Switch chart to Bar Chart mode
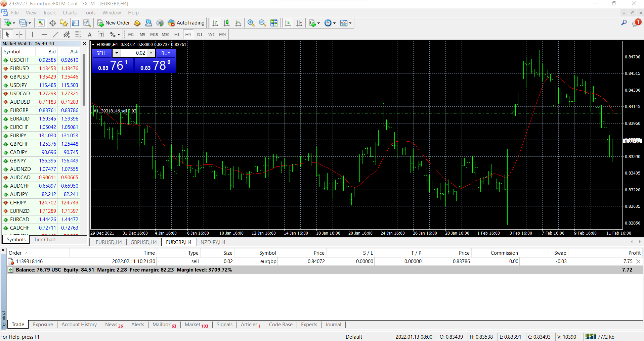The height and width of the screenshot is (341, 644). 215,23
